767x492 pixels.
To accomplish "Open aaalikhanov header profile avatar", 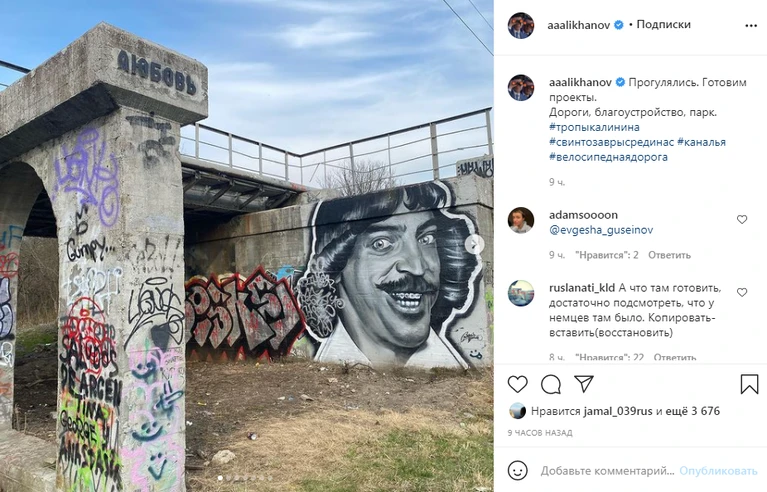I will pos(521,25).
